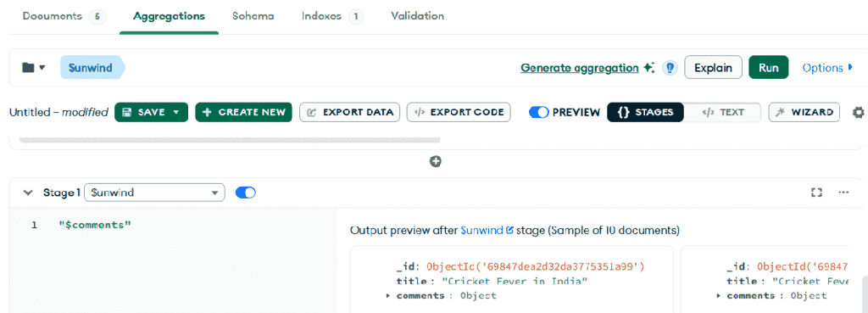Collapse Stage 1 with the chevron
Viewport: 868px width, 313px height.
click(27, 193)
